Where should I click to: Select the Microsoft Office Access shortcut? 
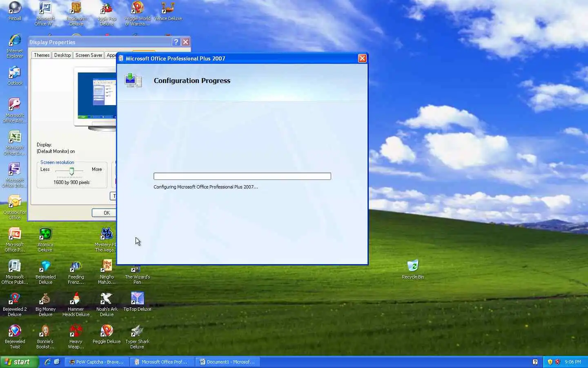[x=15, y=110]
